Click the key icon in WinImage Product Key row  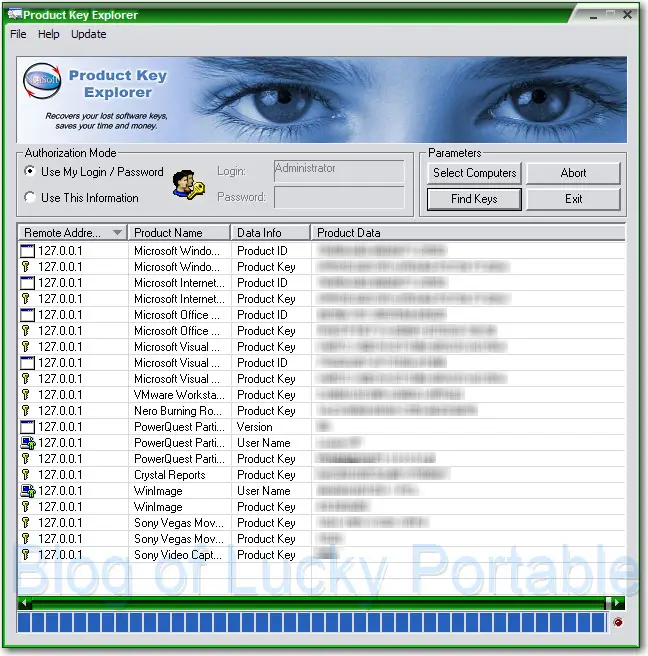point(26,507)
